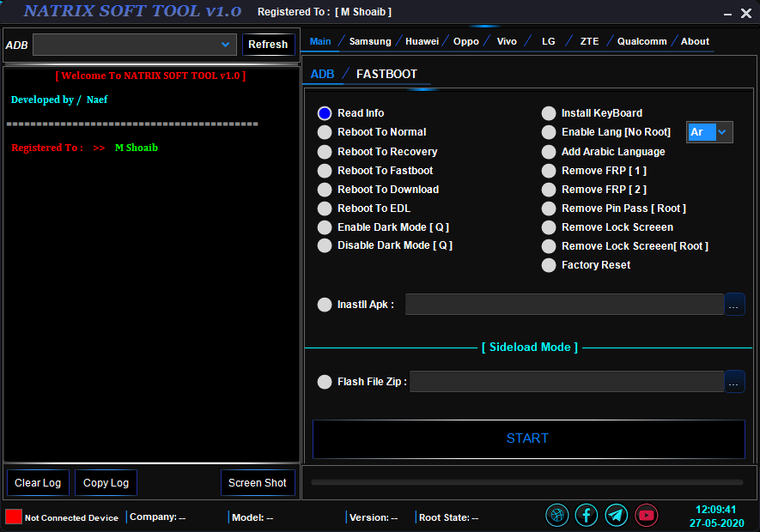The width and height of the screenshot is (760, 532).
Task: Click the Version status text
Action: 374,517
